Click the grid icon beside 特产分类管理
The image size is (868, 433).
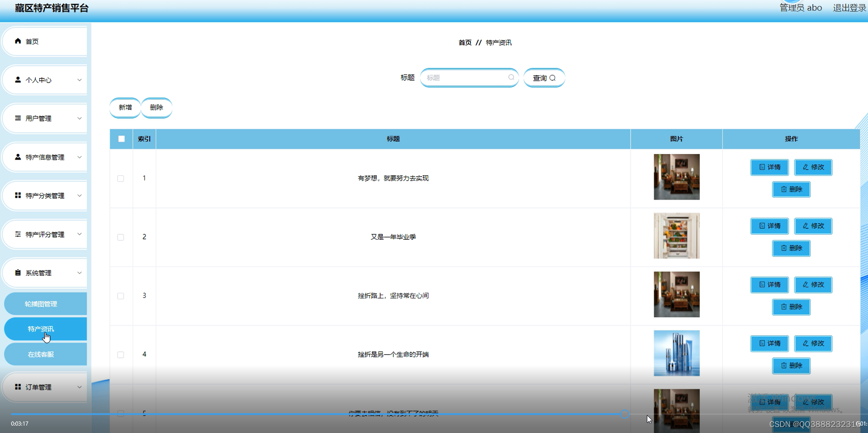point(18,196)
